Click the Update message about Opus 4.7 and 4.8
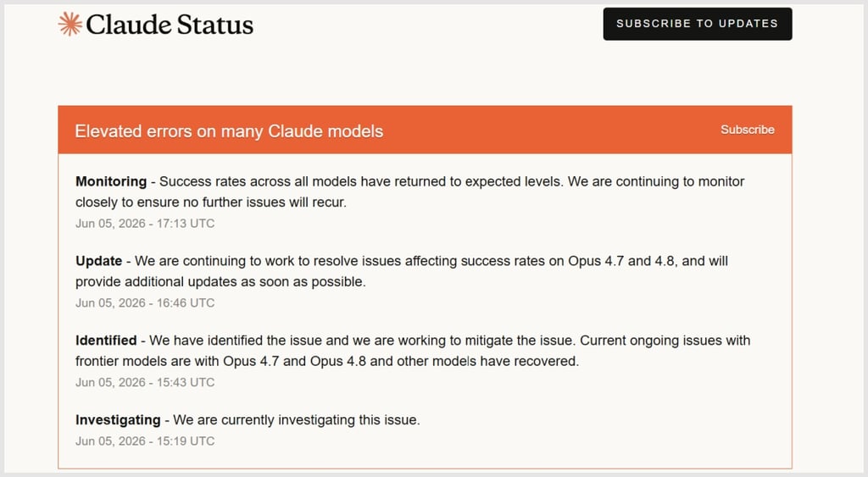868x477 pixels. 401,271
